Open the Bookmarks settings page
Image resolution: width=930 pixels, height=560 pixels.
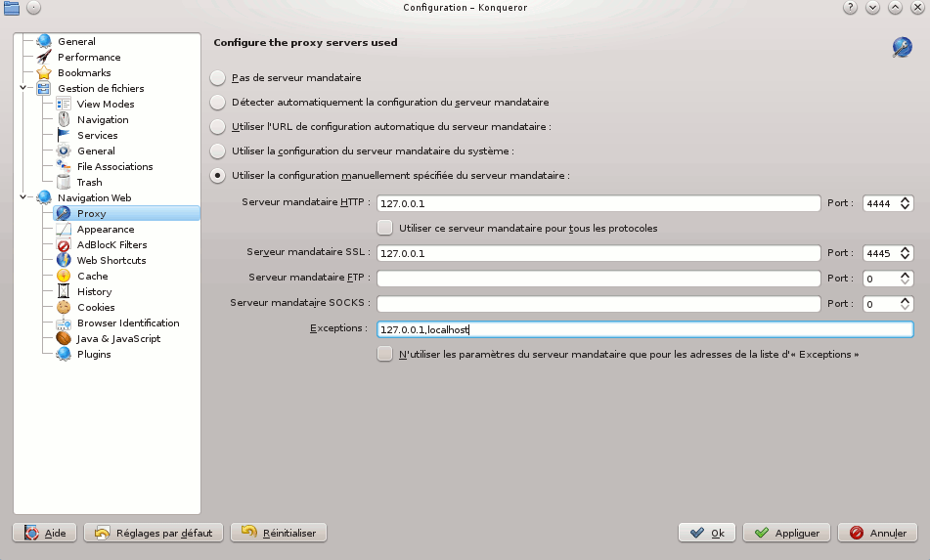point(84,73)
